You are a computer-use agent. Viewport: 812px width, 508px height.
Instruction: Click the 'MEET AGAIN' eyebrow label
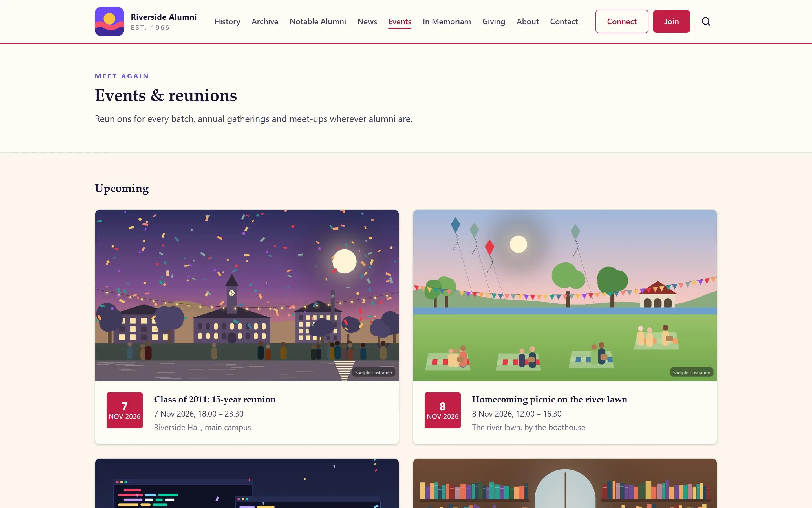[122, 76]
